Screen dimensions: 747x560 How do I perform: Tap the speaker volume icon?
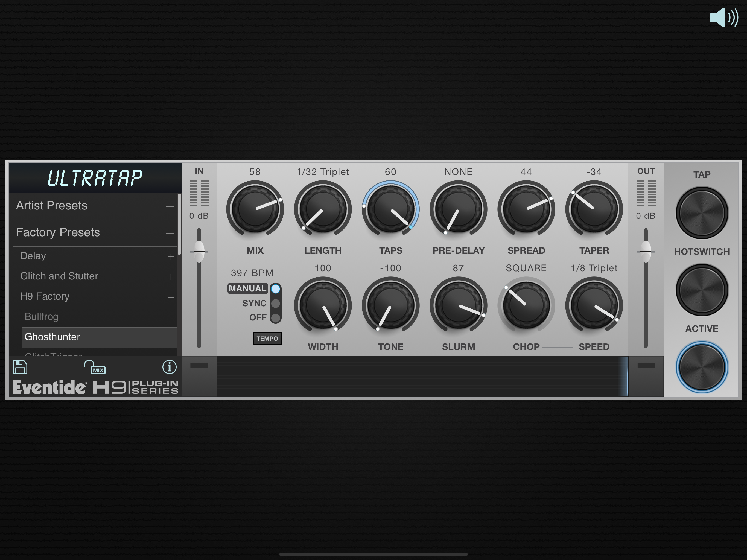click(x=723, y=17)
